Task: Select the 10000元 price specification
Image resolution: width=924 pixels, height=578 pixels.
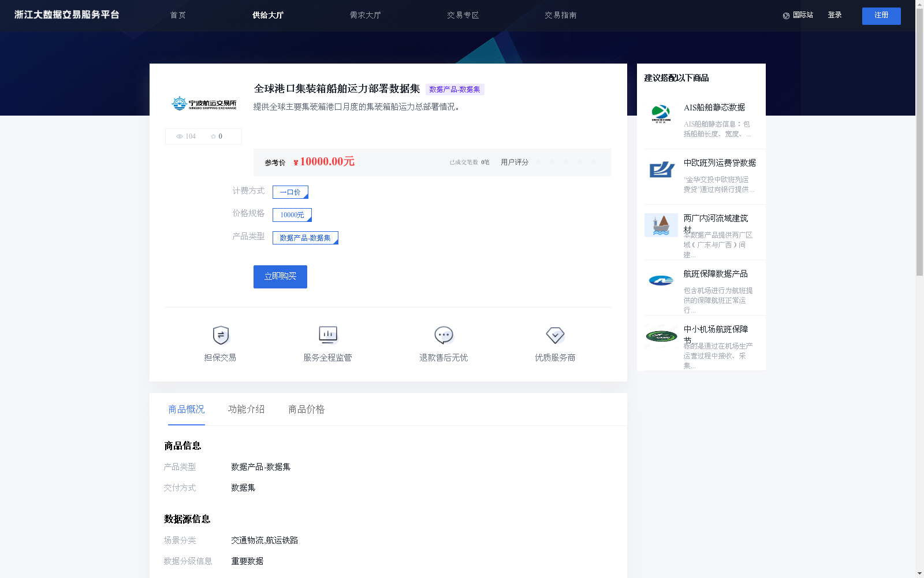Action: click(x=292, y=215)
